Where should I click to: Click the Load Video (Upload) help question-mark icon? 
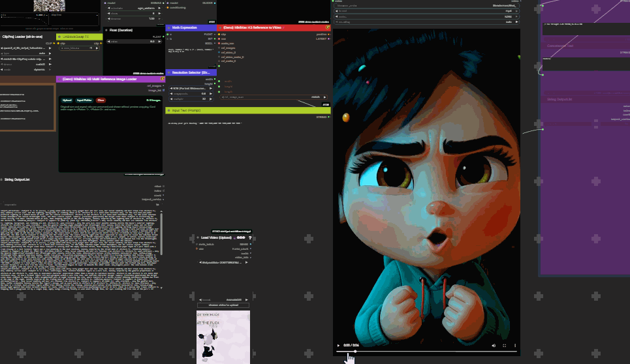[x=250, y=237]
